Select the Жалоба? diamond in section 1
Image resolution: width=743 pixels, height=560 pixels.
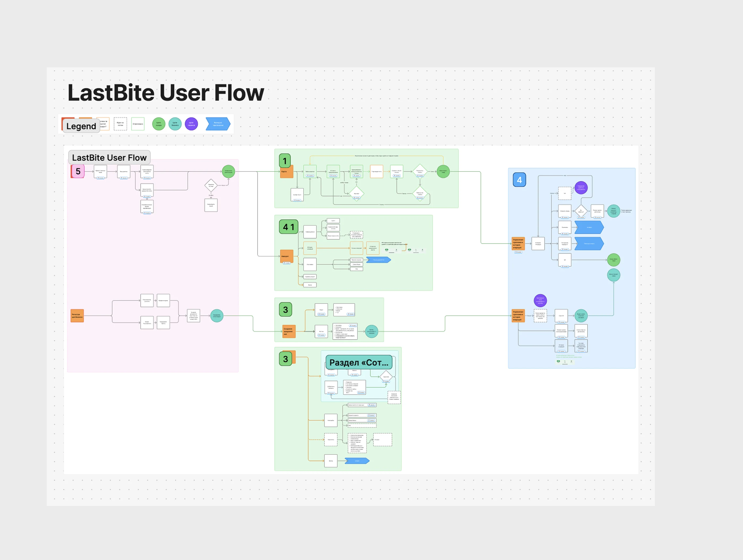pyautogui.click(x=356, y=193)
